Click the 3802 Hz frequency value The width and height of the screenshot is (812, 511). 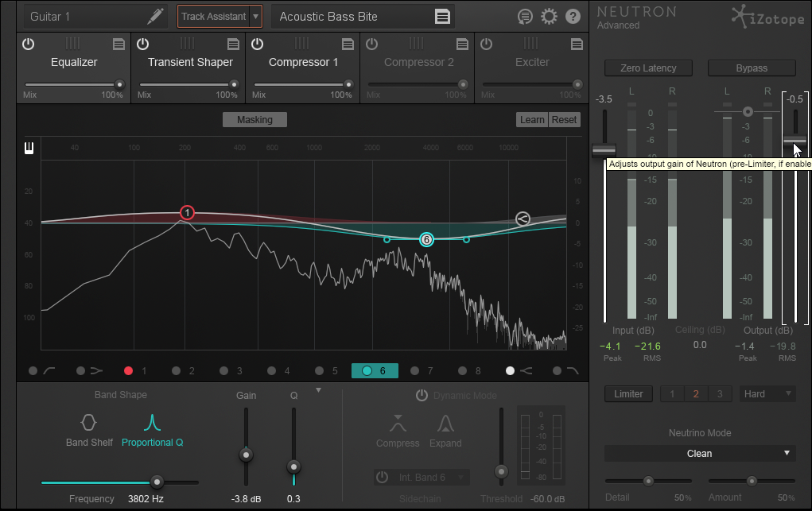(x=146, y=499)
